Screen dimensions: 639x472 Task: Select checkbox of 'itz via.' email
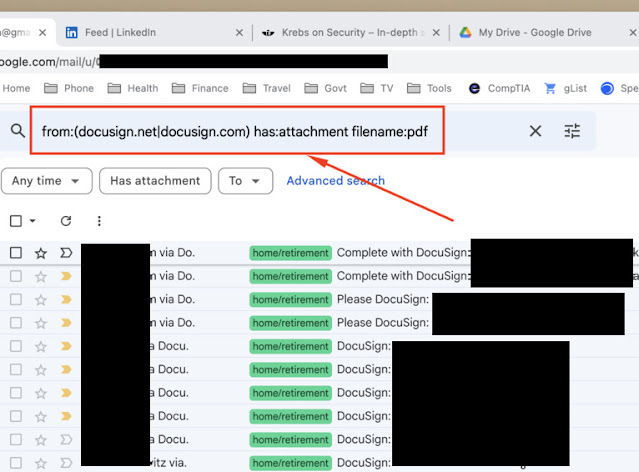pyautogui.click(x=16, y=463)
